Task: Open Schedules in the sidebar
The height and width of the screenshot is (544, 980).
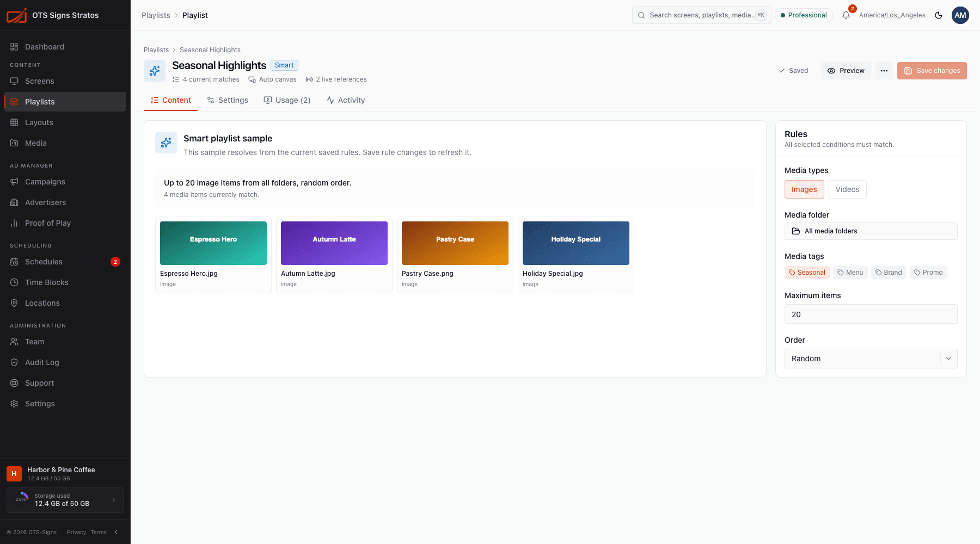Action: pos(65,262)
